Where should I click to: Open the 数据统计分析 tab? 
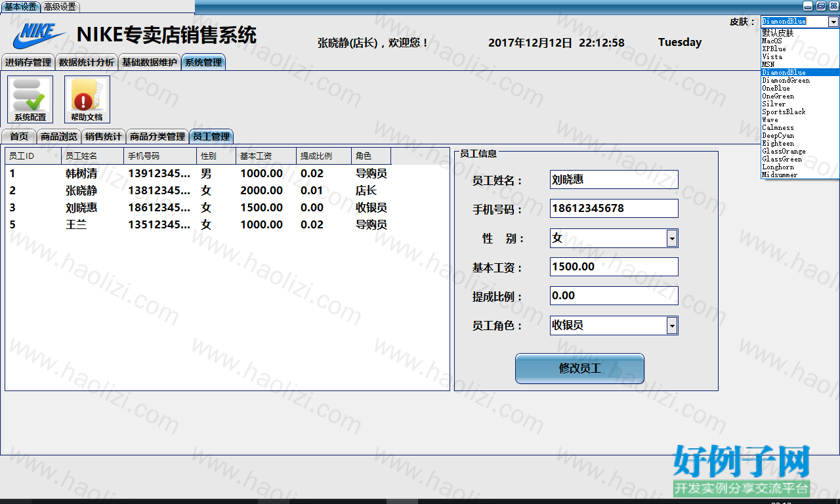87,62
